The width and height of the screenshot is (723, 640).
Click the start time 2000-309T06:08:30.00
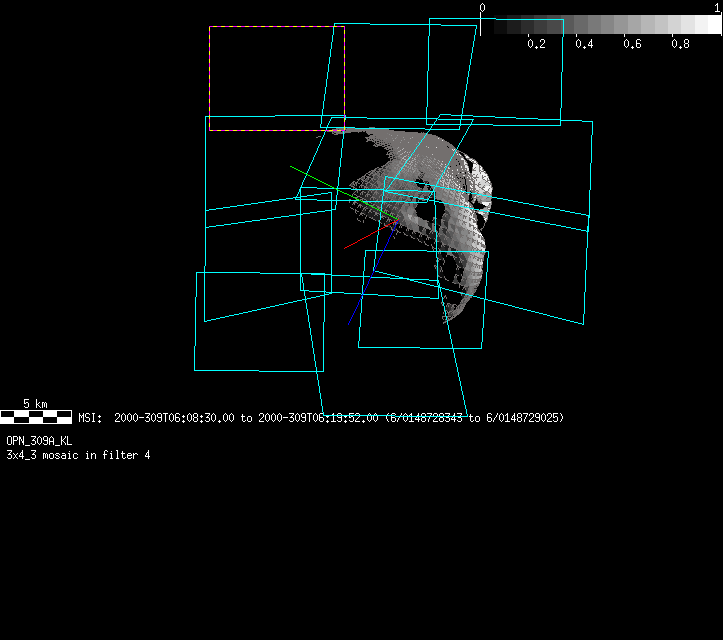click(x=175, y=417)
